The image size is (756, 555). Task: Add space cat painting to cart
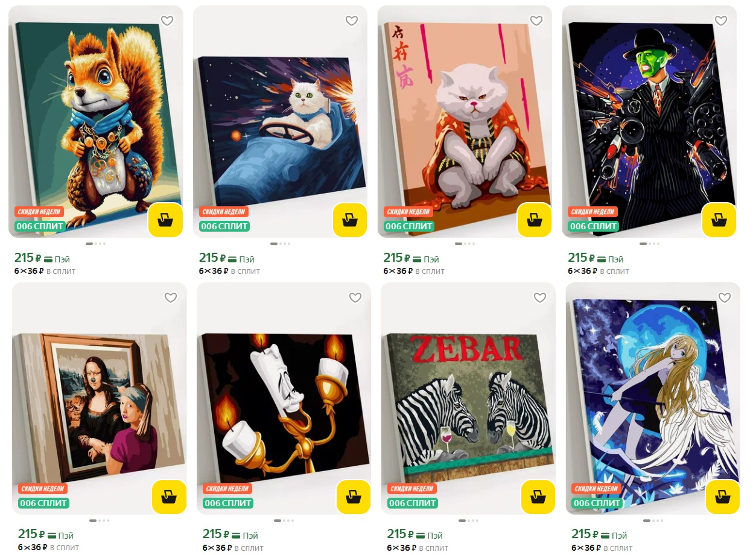point(350,220)
